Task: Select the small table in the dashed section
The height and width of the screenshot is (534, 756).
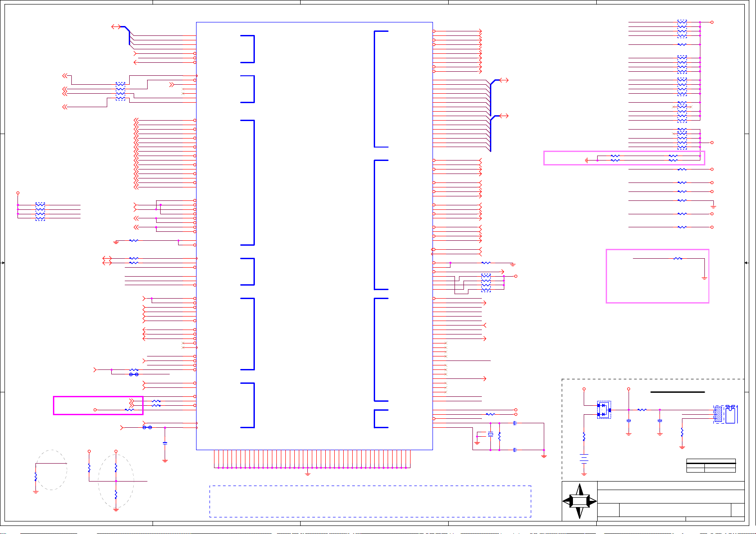Action: (x=711, y=465)
